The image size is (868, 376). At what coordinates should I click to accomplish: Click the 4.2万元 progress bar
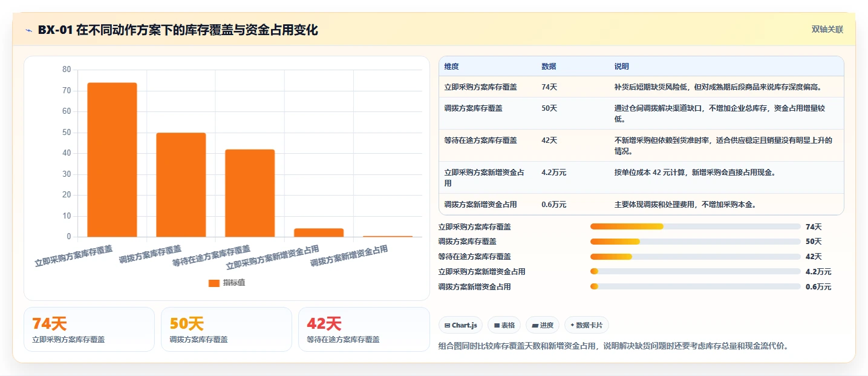(695, 271)
